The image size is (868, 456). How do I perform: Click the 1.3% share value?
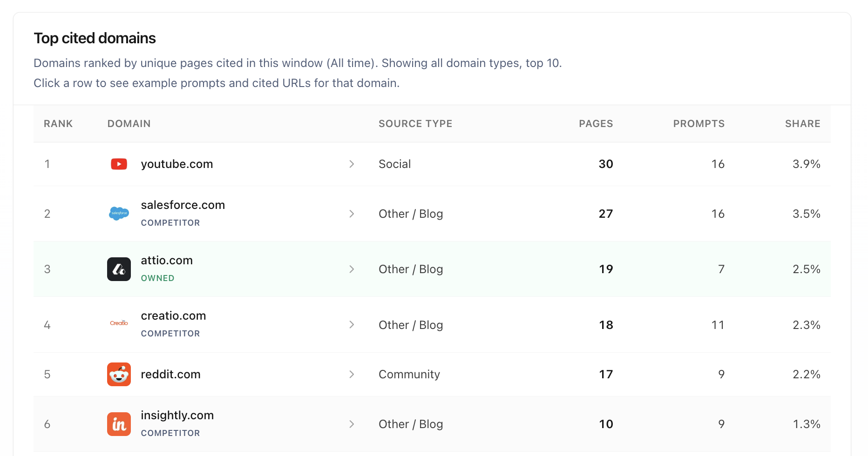pyautogui.click(x=807, y=424)
